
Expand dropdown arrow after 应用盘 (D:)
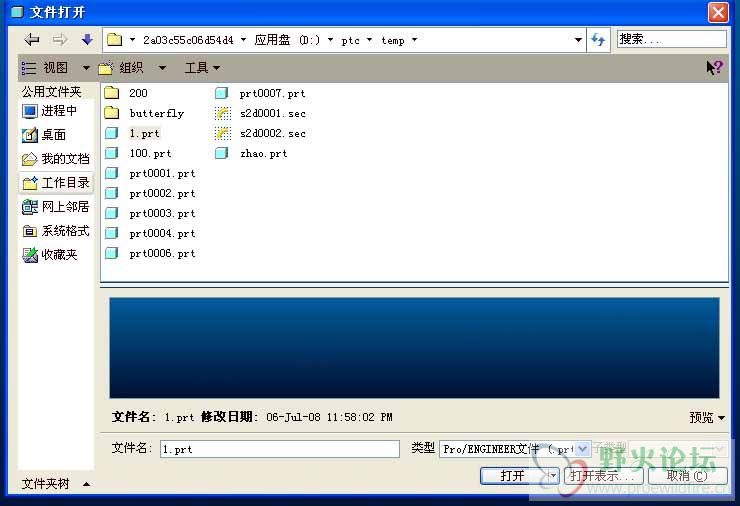point(330,40)
